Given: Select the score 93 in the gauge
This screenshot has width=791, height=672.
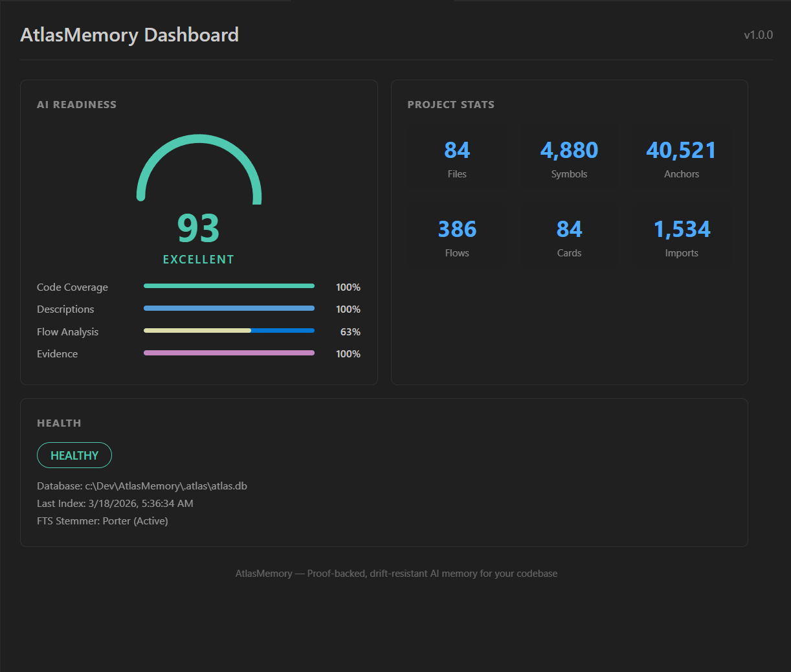Looking at the screenshot, I should click(198, 229).
